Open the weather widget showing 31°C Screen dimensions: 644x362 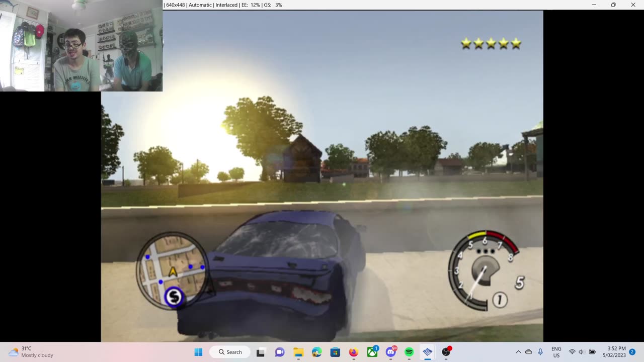click(31, 352)
